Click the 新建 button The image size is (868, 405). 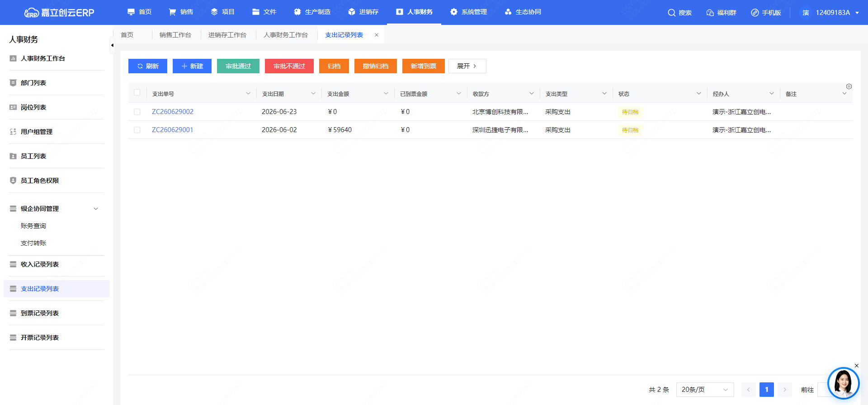click(x=192, y=66)
